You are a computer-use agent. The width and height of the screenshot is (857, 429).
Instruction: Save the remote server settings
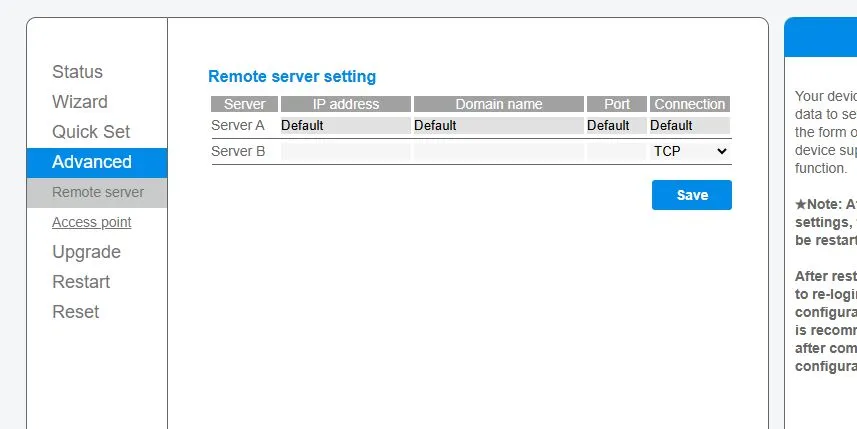tap(691, 195)
